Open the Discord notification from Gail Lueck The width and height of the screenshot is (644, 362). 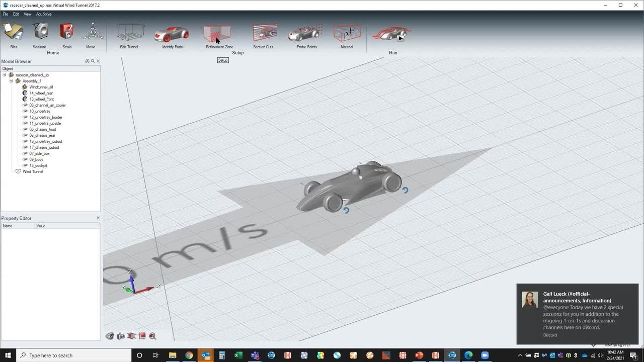click(579, 314)
